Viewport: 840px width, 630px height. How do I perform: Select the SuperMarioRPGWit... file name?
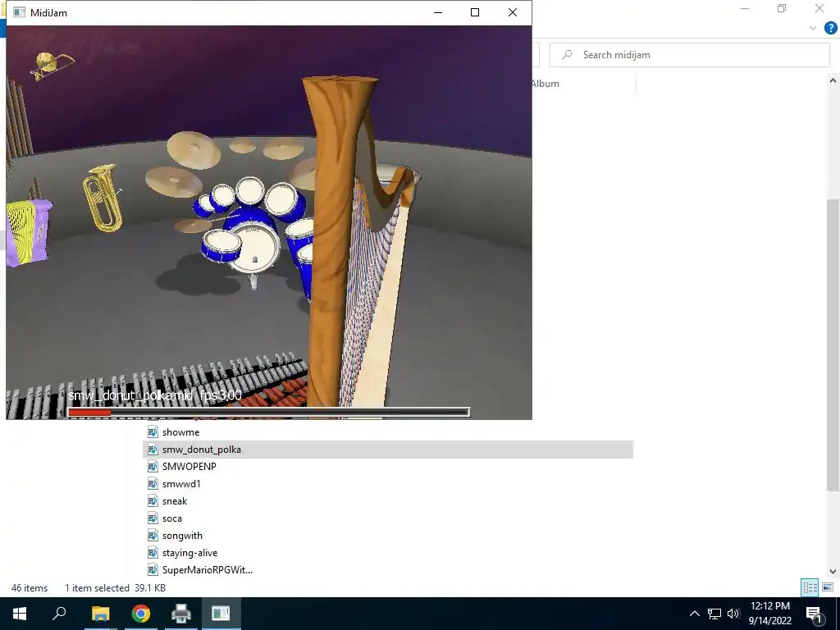tap(208, 570)
